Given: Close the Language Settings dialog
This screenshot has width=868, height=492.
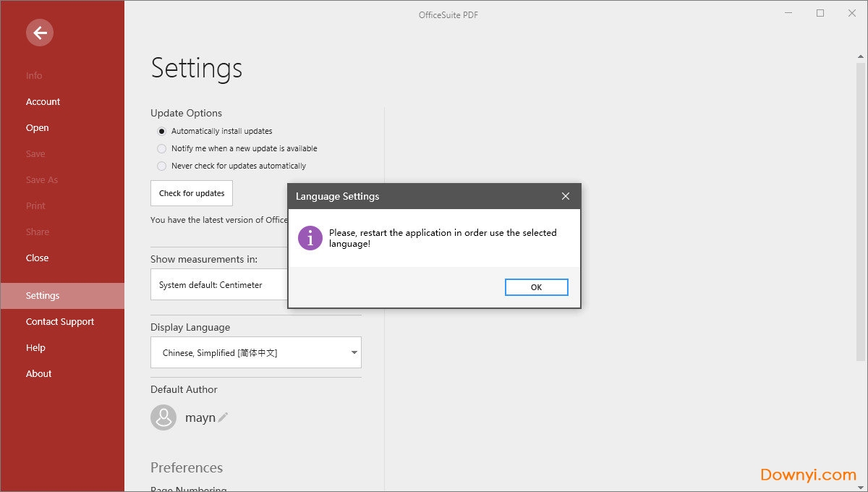Looking at the screenshot, I should coord(566,196).
